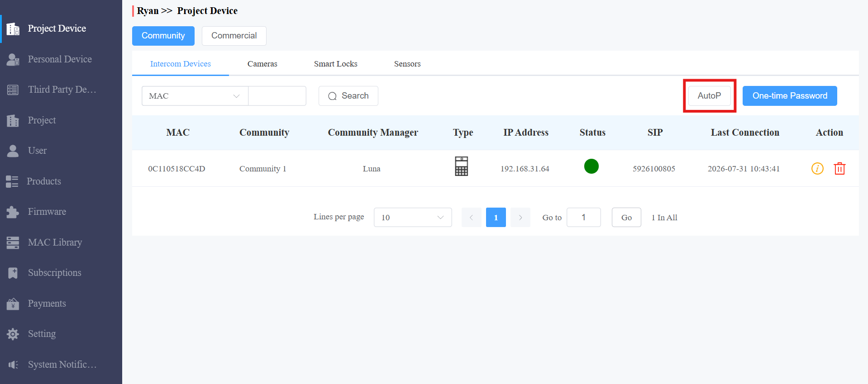The image size is (868, 384).
Task: Click the Search magnifier icon
Action: (332, 96)
